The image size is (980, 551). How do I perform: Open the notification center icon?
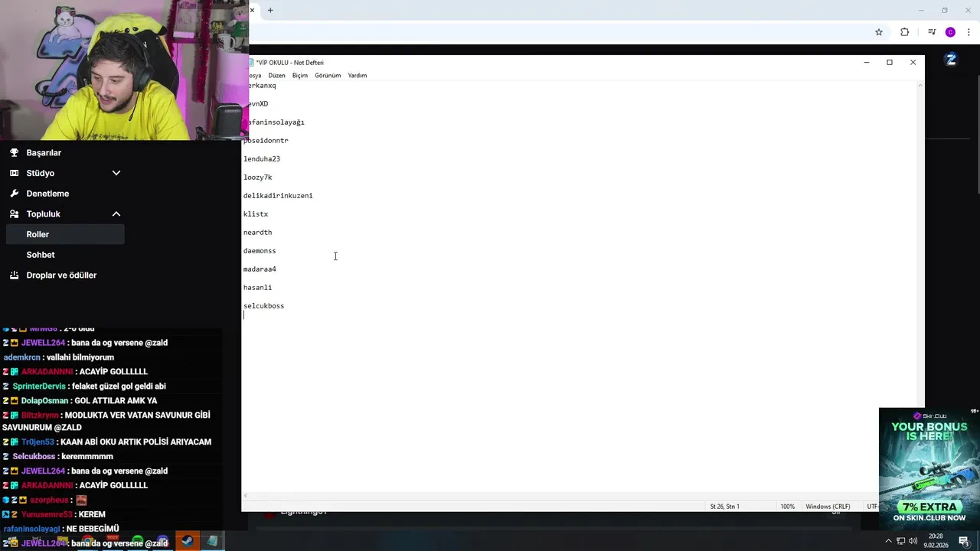964,541
